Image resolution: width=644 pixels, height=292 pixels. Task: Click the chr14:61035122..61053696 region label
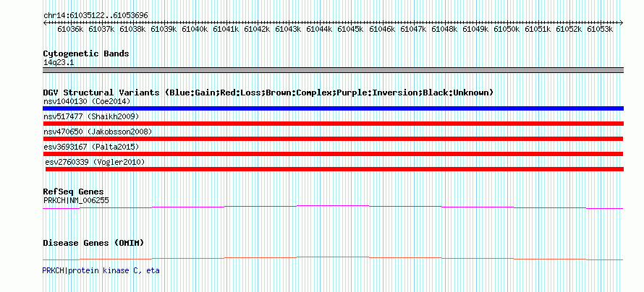tap(96, 15)
